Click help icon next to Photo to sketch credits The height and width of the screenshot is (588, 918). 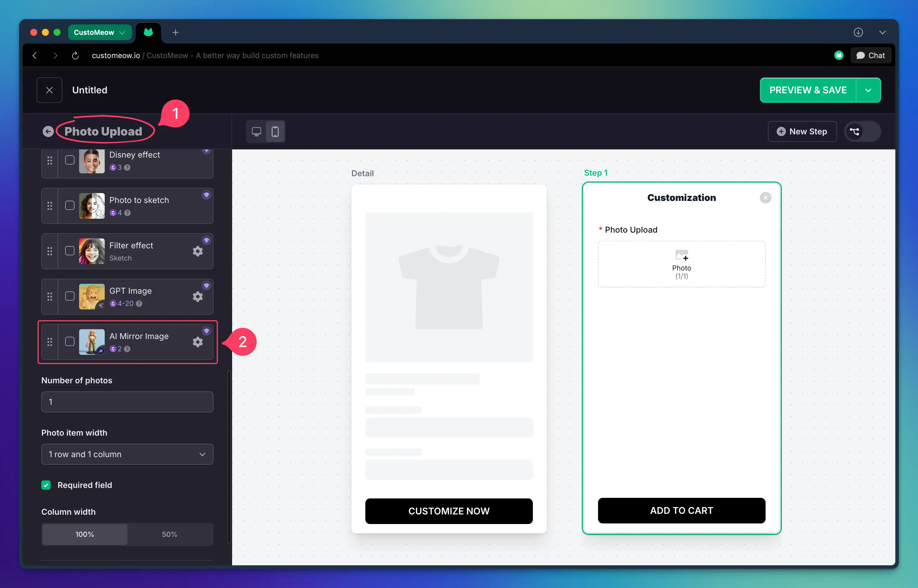click(x=127, y=213)
